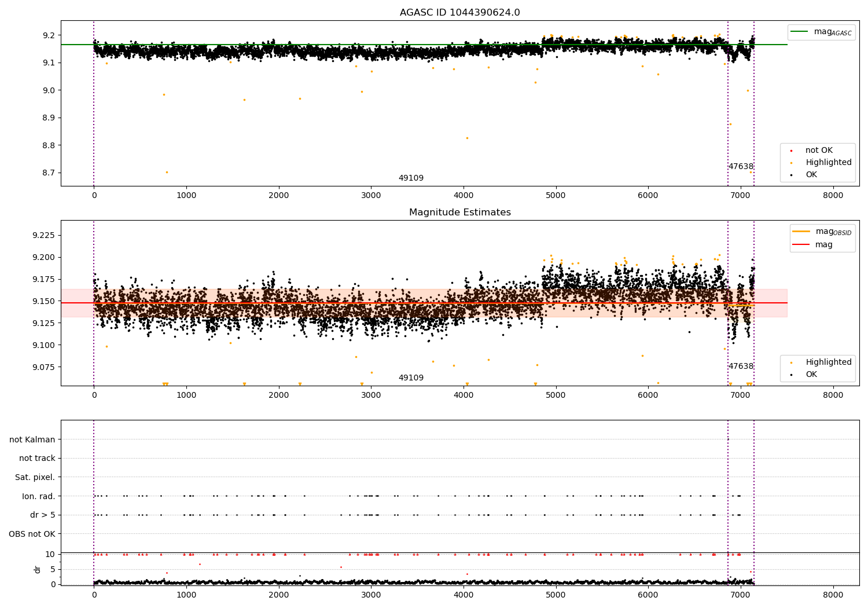Click the 8.7 tick on top plot y-axis
The height and width of the screenshot is (608, 868).
[x=49, y=173]
